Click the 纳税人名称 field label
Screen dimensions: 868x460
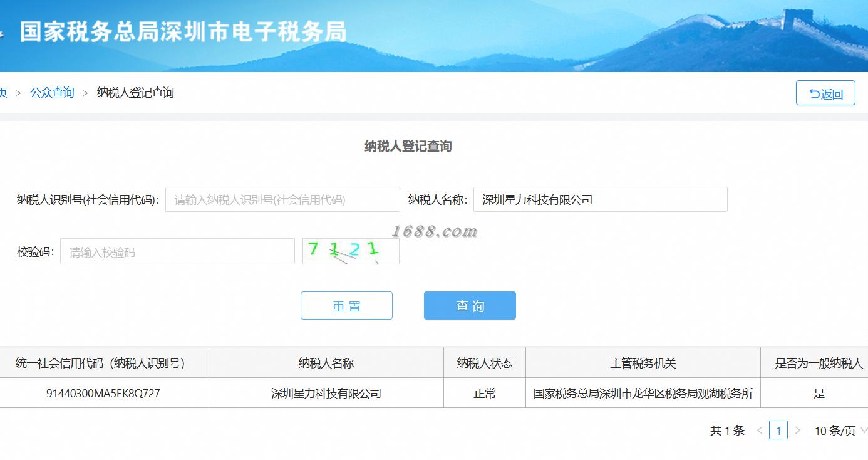[x=438, y=199]
